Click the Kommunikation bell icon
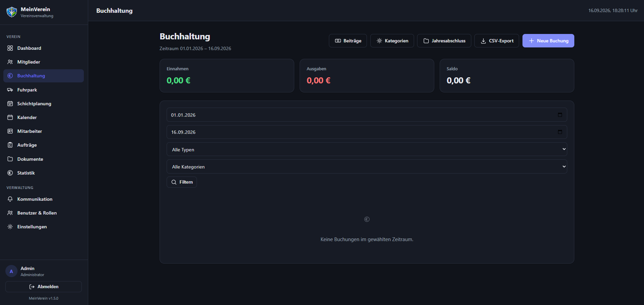644x305 pixels. point(10,199)
